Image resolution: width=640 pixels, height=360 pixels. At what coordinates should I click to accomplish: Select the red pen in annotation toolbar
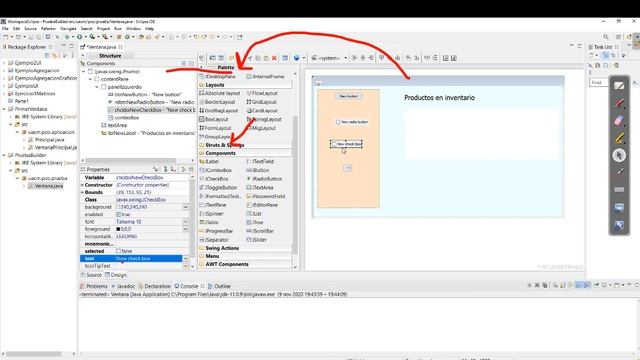pos(619,103)
